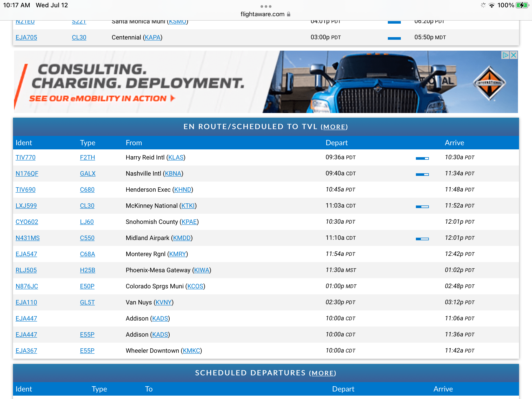532x399 pixels.
Task: Open aircraft type C550
Action: [87, 238]
